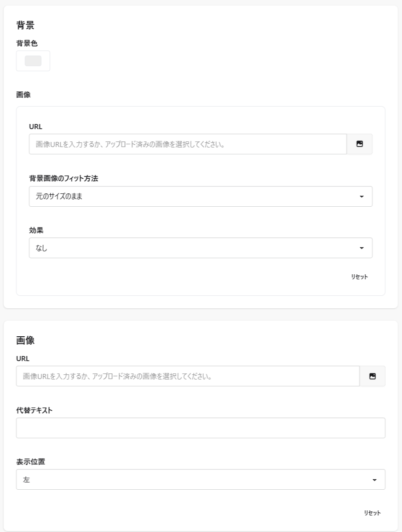Screen dimensions: 402x532
Task: Focus the URL input in lower 画像 section
Action: pos(187,376)
